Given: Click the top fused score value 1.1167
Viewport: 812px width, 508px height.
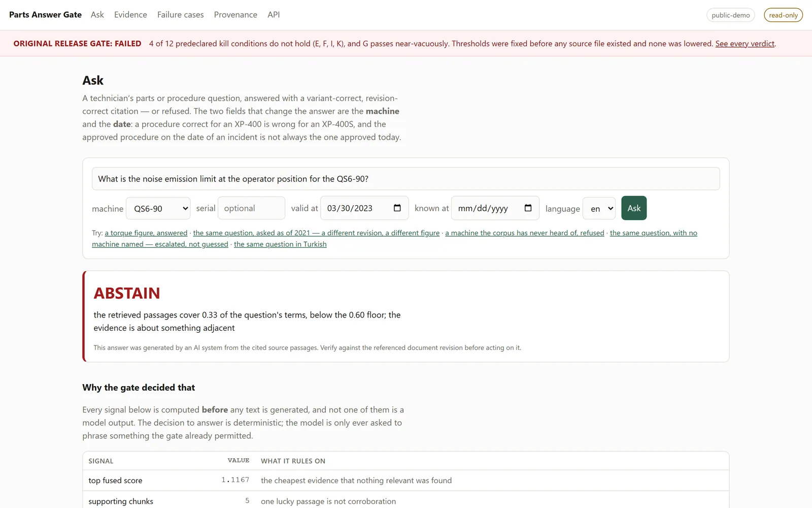Looking at the screenshot, I should 235,480.
